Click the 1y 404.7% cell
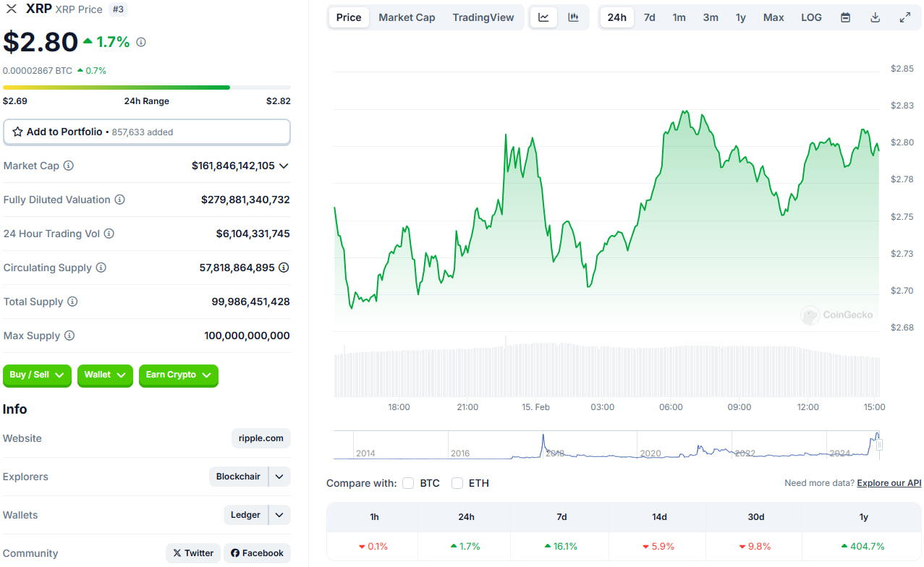This screenshot has height=567, width=924. 863,547
